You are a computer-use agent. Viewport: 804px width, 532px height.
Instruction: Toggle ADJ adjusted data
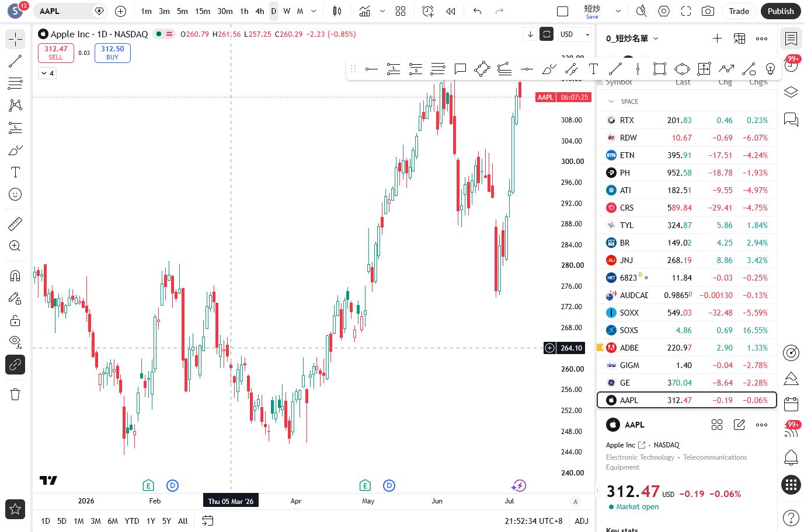click(x=581, y=521)
